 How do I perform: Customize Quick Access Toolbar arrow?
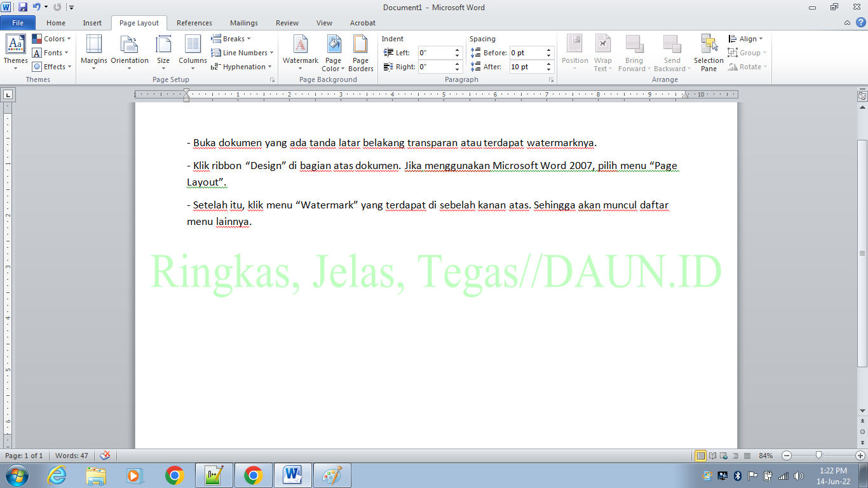(71, 8)
